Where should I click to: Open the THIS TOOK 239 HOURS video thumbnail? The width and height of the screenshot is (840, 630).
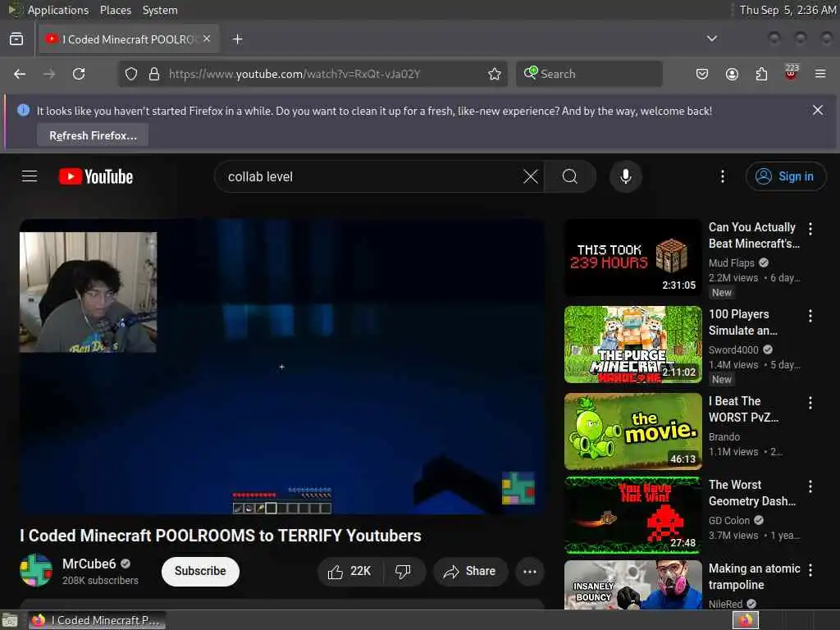point(632,257)
